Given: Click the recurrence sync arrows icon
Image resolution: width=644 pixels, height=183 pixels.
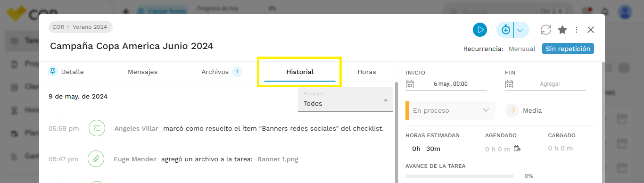Looking at the screenshot, I should (546, 30).
